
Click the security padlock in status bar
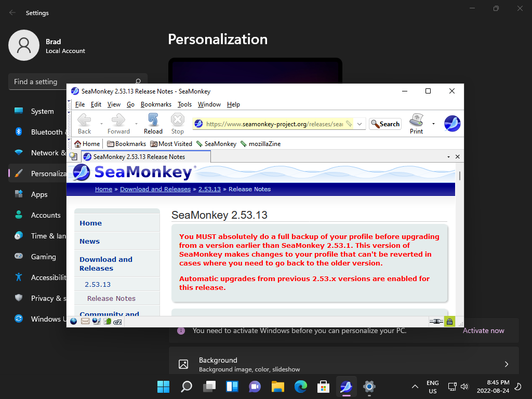point(449,321)
